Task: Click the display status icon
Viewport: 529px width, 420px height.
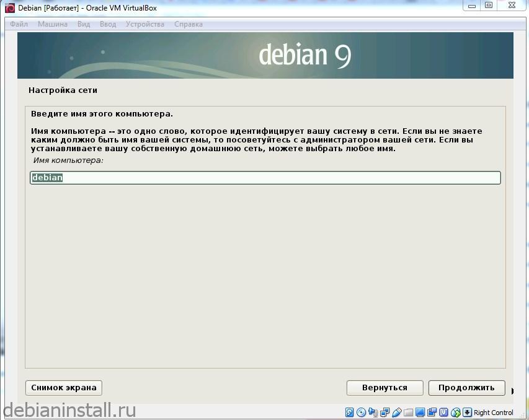Action: (420, 413)
